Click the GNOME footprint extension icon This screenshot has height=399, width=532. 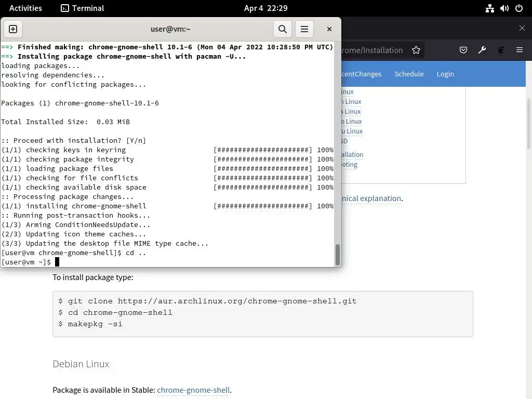pos(500,50)
